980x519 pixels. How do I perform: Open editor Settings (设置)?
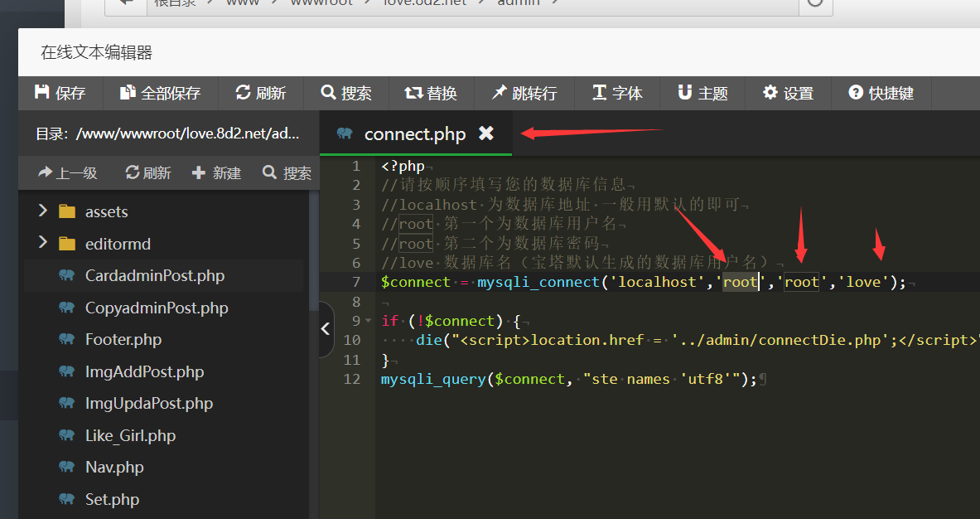coord(788,93)
